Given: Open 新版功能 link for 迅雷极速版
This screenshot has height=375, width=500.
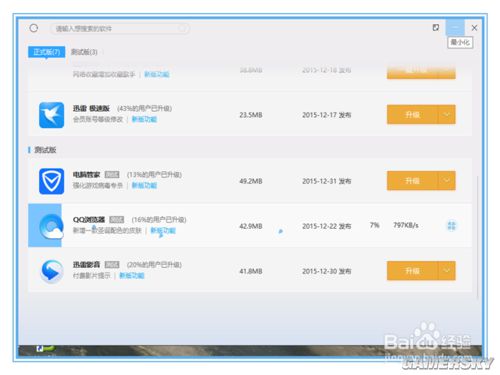Looking at the screenshot, I should coord(144,119).
